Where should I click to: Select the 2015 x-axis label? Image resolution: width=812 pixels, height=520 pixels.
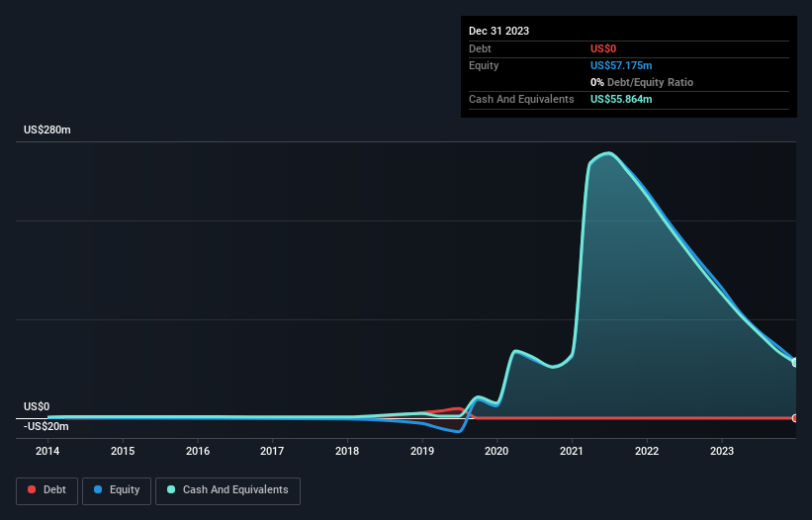[123, 451]
